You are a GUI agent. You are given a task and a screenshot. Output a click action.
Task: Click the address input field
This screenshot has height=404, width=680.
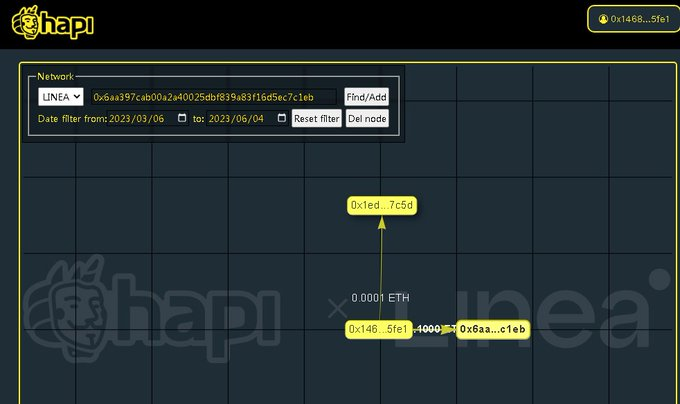pos(213,97)
